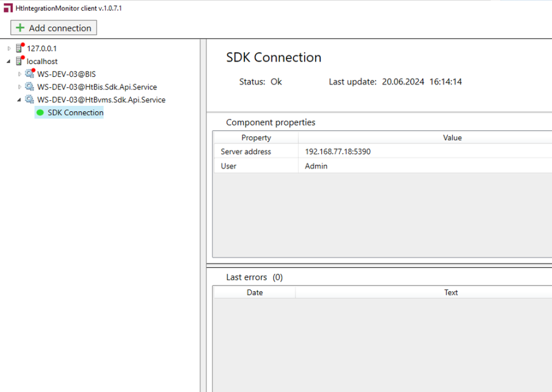Viewport: 552px width, 392px height.
Task: Click the HtIntegrationMonitor app logo icon
Action: point(8,8)
